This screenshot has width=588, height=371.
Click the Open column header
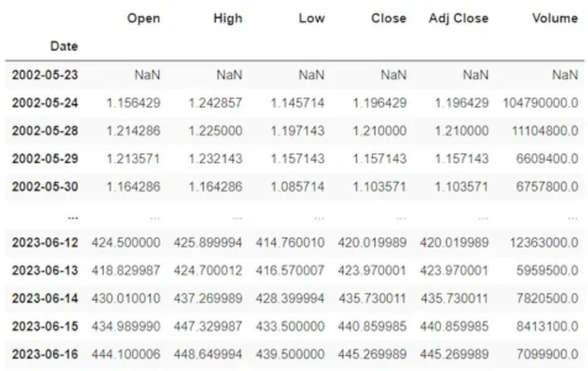(143, 19)
